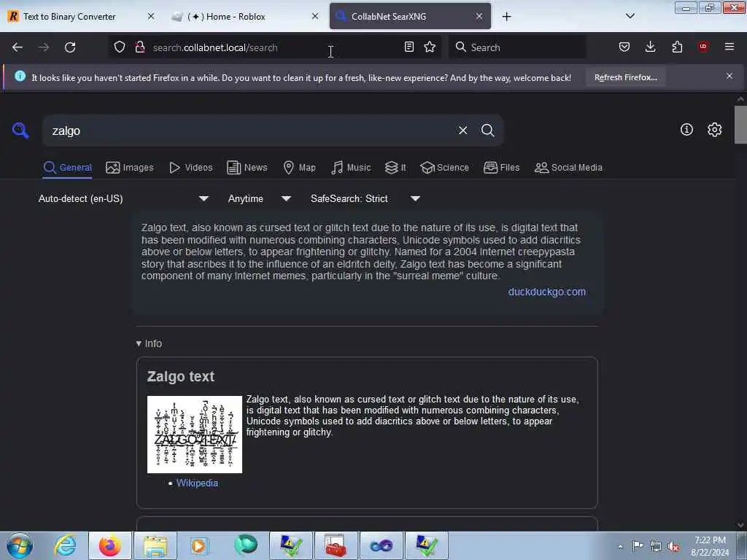Screen dimensions: 747x560
Task: Switch to the Social Media category
Action: [568, 168]
